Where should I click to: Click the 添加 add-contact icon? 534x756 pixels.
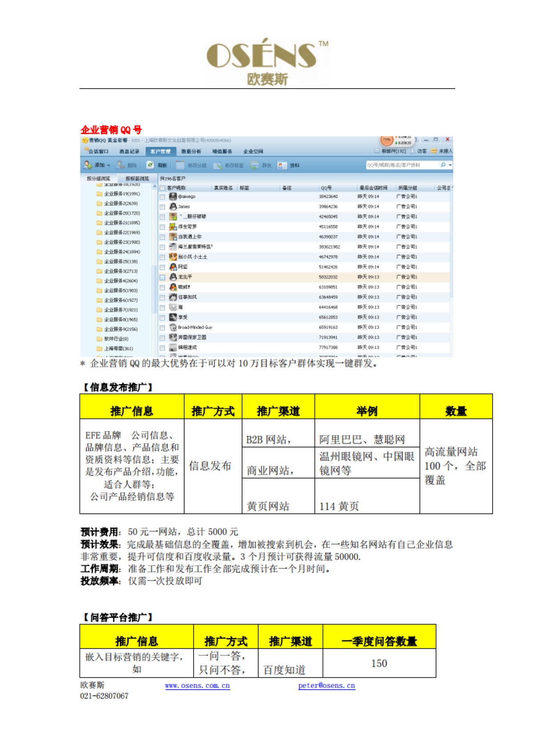point(88,165)
